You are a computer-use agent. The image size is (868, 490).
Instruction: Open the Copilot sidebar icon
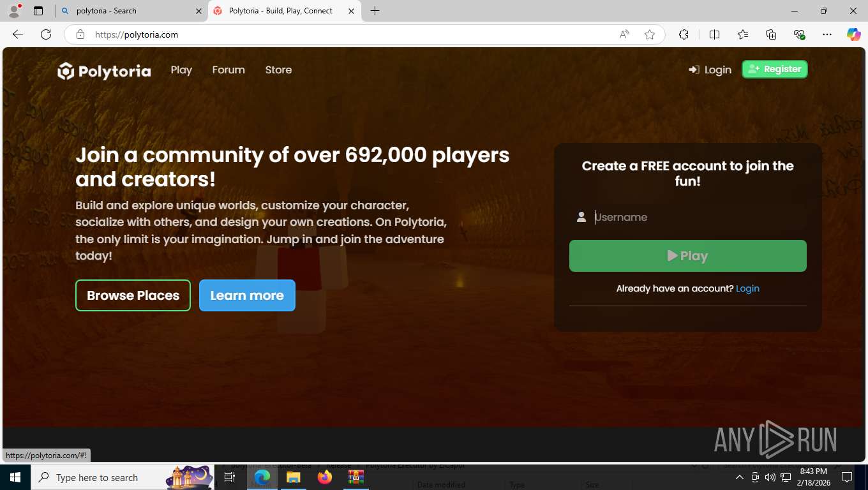(x=853, y=34)
